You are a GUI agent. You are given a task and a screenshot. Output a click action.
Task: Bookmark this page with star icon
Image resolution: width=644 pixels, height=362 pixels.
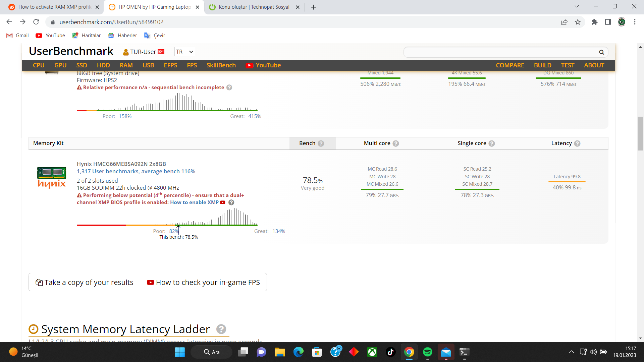pos(578,22)
